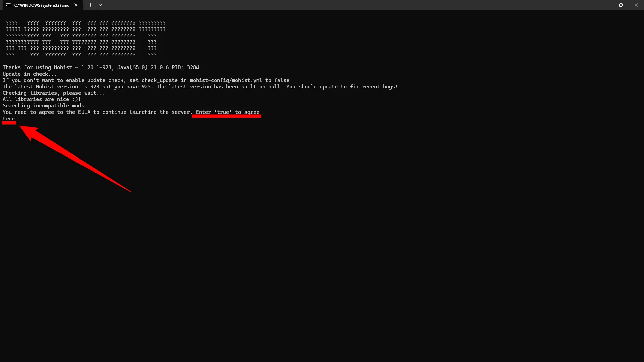Viewport: 644px width, 362px height.
Task: Click the 'Update in check...' line
Action: [x=30, y=74]
